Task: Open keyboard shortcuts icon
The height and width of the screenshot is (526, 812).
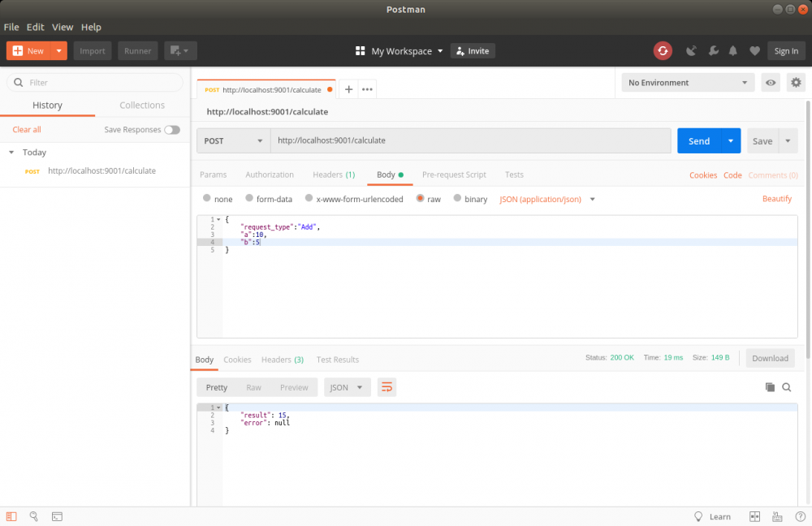Action: 777,516
